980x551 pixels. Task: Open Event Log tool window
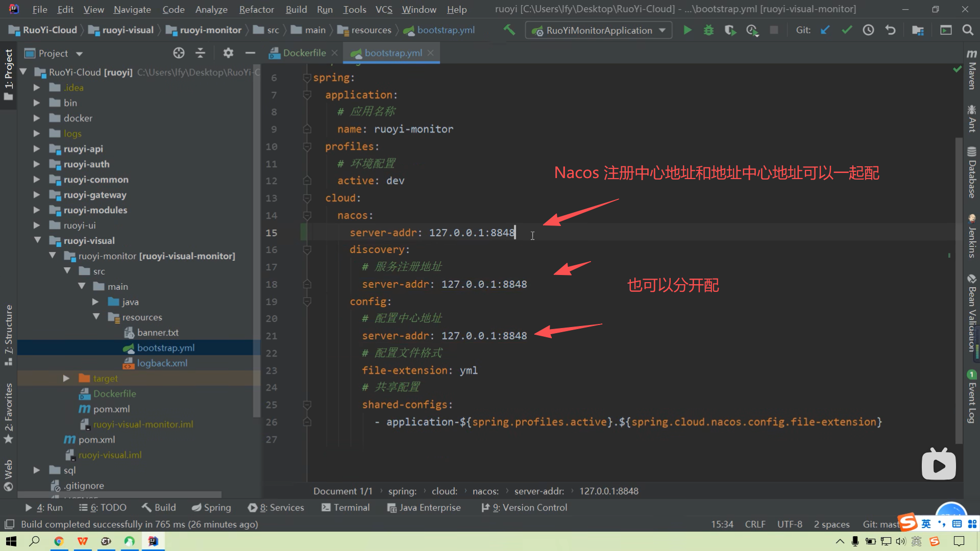click(x=971, y=397)
